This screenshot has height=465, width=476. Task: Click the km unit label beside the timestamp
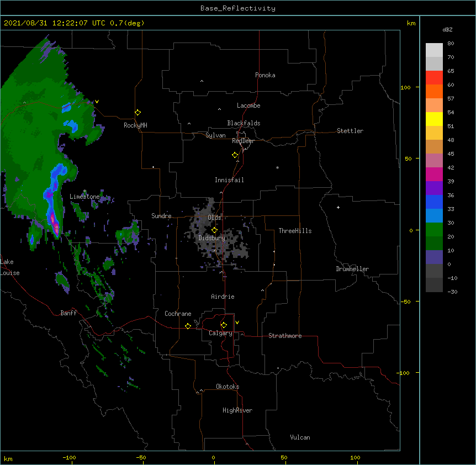[411, 23]
